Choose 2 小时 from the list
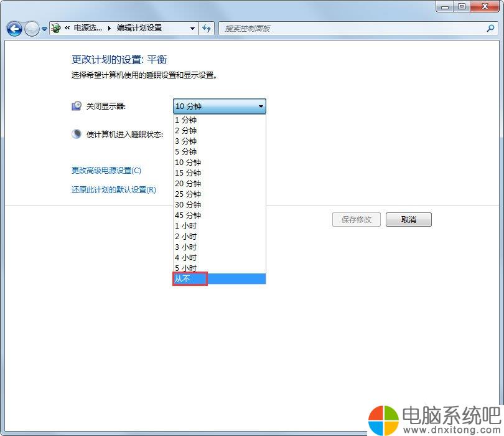This screenshot has width=504, height=436. (220, 237)
